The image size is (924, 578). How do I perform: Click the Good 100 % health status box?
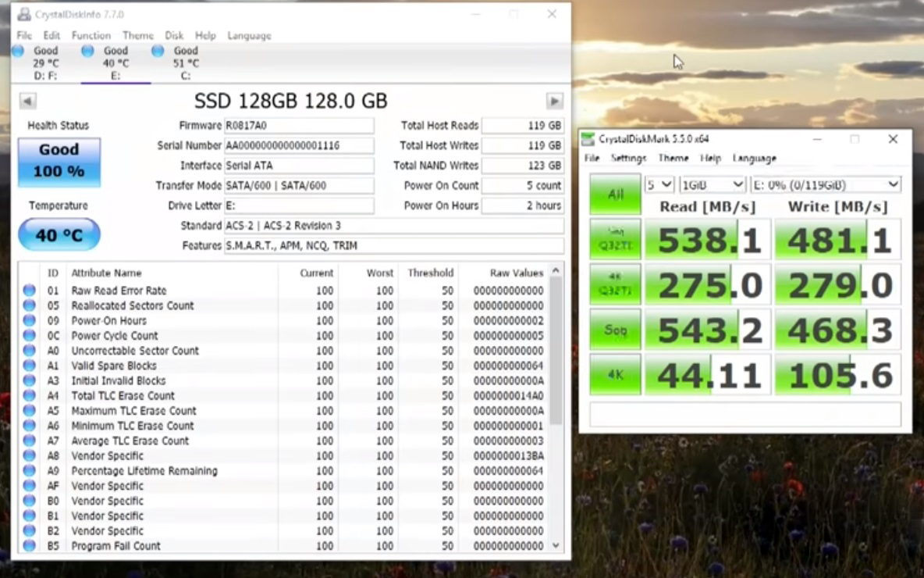click(x=59, y=162)
